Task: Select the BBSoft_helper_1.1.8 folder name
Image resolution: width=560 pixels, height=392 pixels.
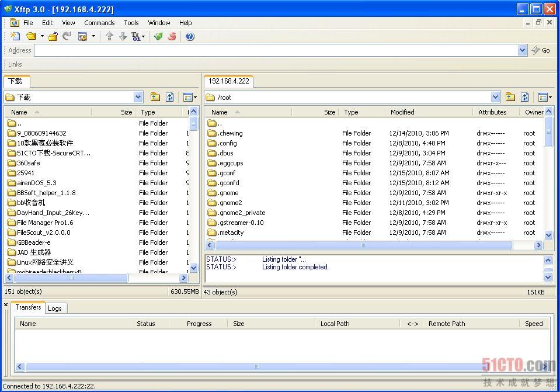Action: (x=47, y=193)
